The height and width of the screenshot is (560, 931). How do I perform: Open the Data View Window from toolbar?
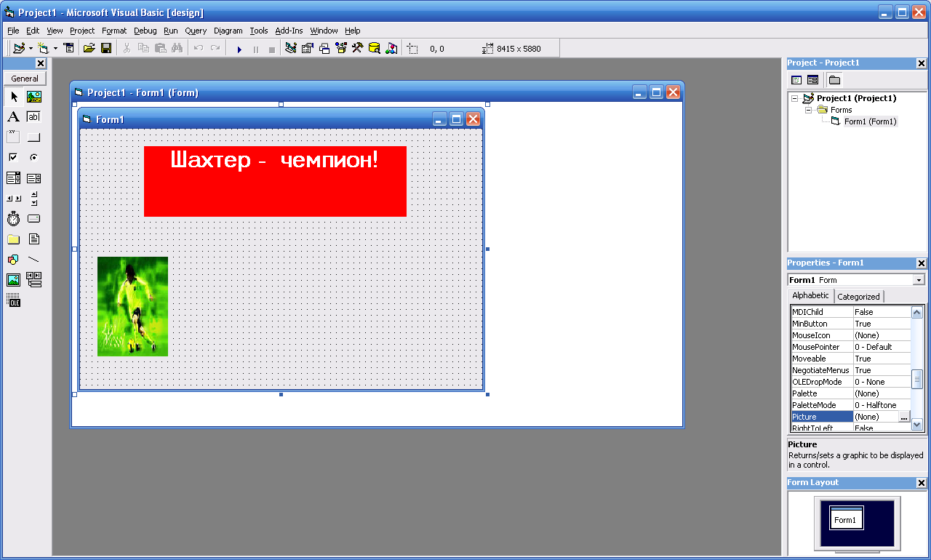(375, 49)
